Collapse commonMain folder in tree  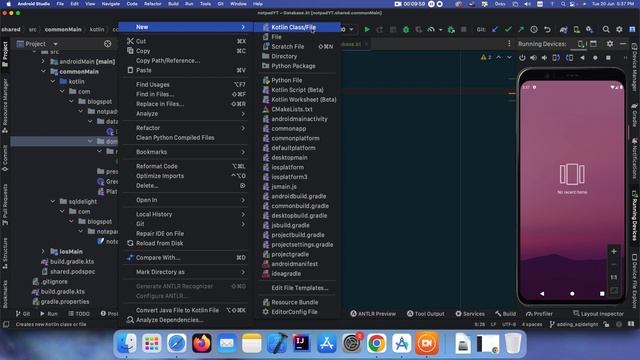[43, 71]
